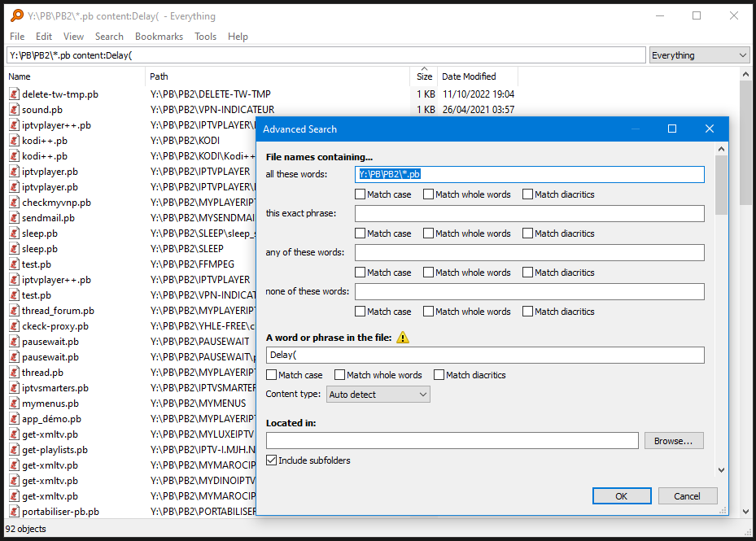Close the Advanced Search dialog
The image size is (756, 541).
click(710, 129)
